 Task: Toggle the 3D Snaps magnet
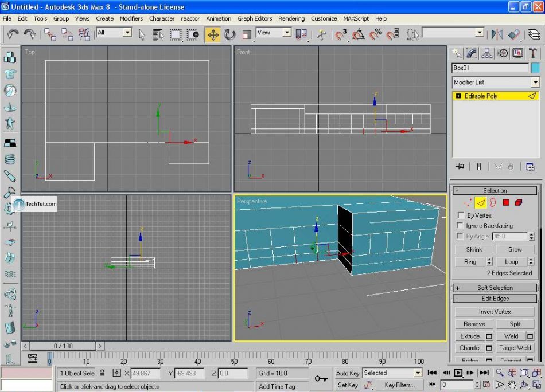341,34
